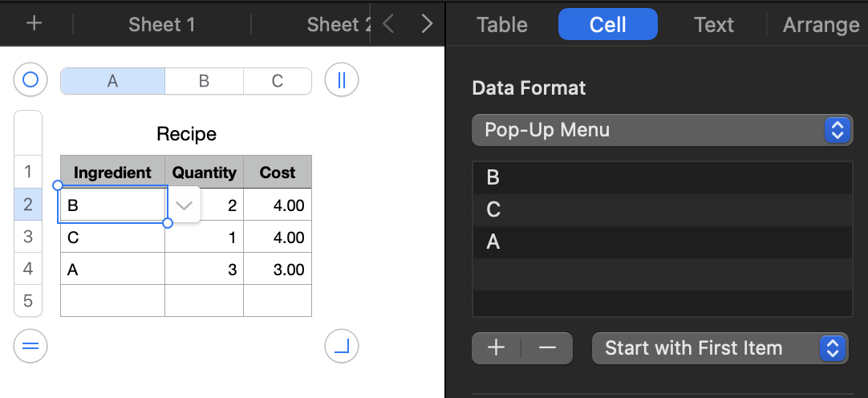This screenshot has height=398, width=868.
Task: Click the add new sheet plus icon
Action: click(34, 24)
